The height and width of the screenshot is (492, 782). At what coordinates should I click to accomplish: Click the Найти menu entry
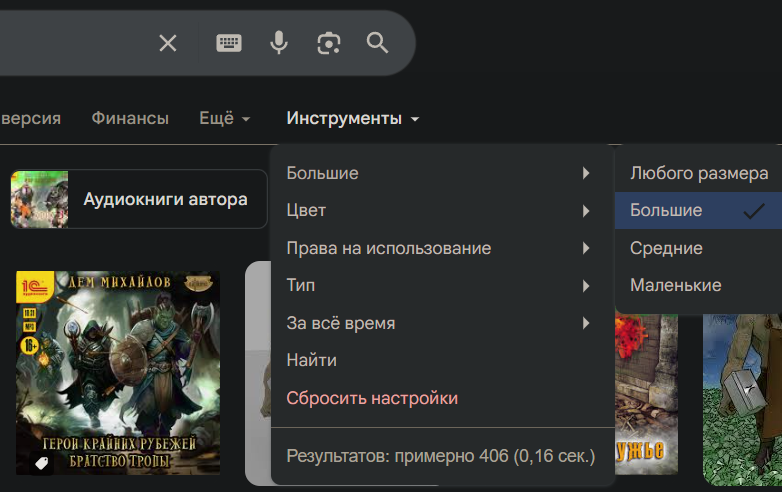pos(311,360)
